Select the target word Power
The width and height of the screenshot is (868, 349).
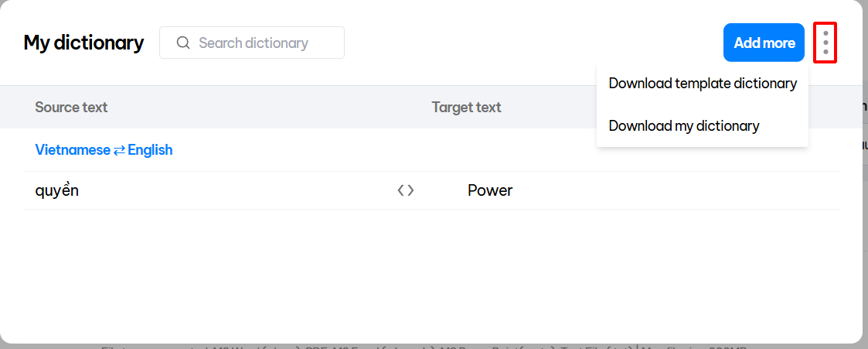(490, 190)
